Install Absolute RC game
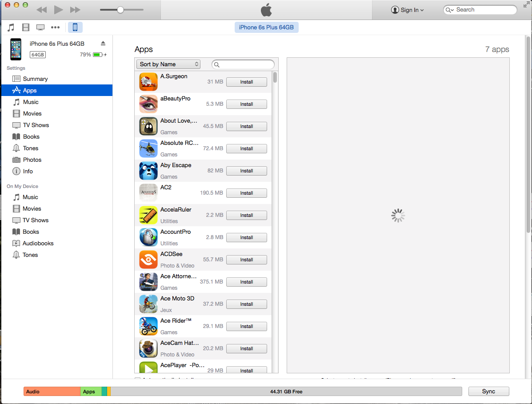This screenshot has width=532, height=404. pyautogui.click(x=247, y=148)
